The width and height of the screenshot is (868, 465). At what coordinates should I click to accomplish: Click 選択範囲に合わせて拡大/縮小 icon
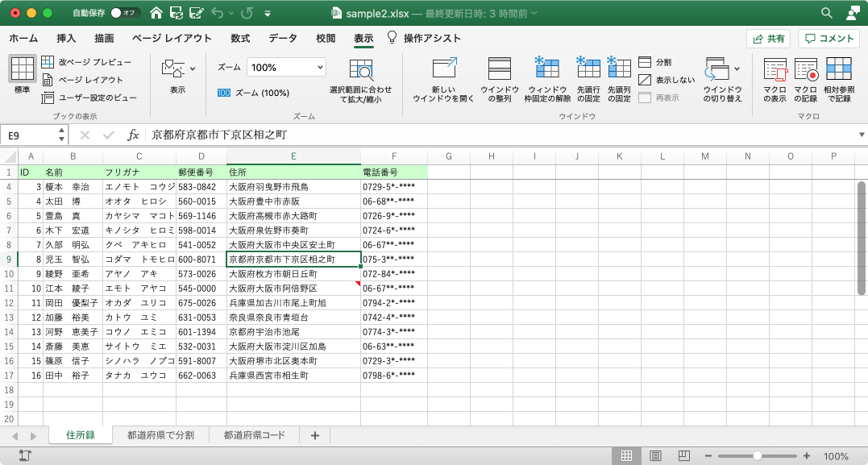pos(361,69)
